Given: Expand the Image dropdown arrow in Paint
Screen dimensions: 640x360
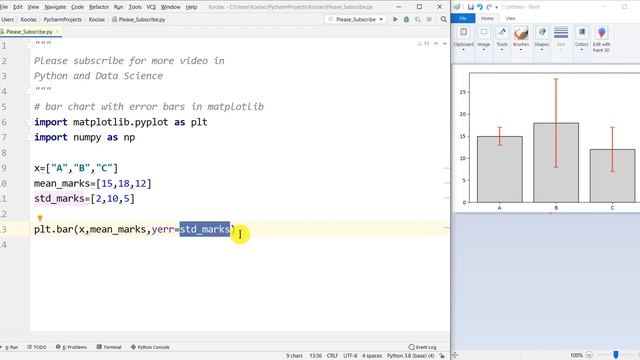Looking at the screenshot, I should coord(484,50).
